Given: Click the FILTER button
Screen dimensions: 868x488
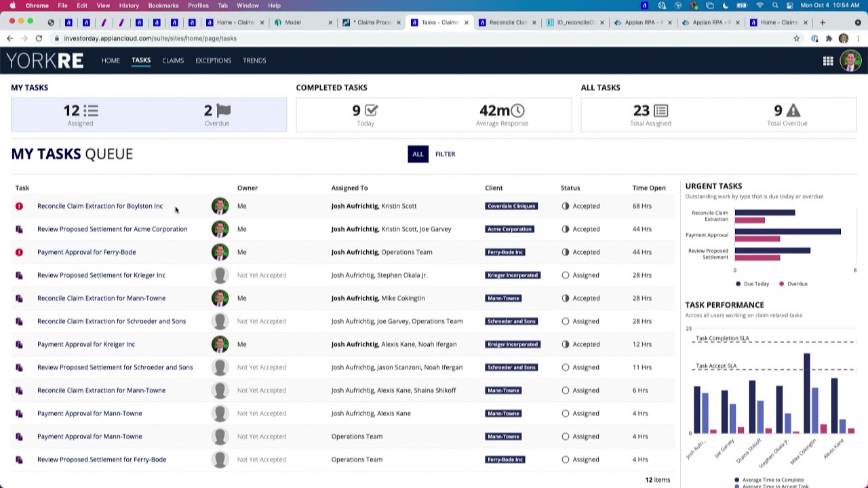Looking at the screenshot, I should tap(446, 154).
